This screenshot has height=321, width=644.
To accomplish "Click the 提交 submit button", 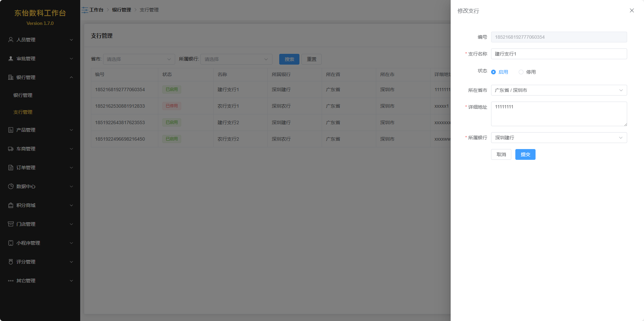I will [525, 154].
